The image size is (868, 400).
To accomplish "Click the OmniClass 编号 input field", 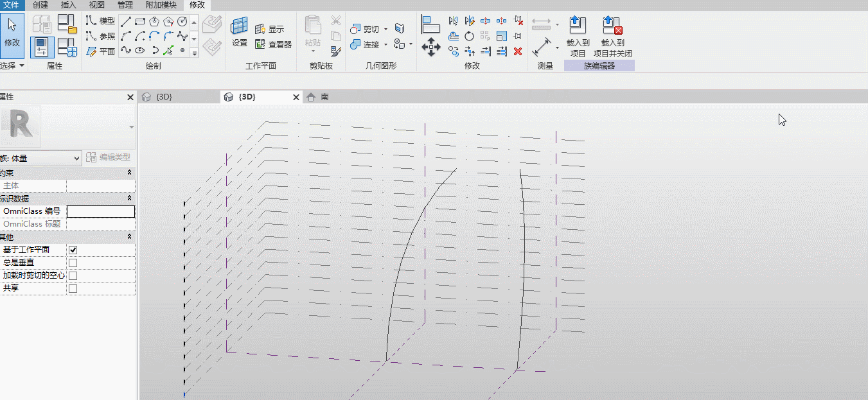I will (101, 211).
